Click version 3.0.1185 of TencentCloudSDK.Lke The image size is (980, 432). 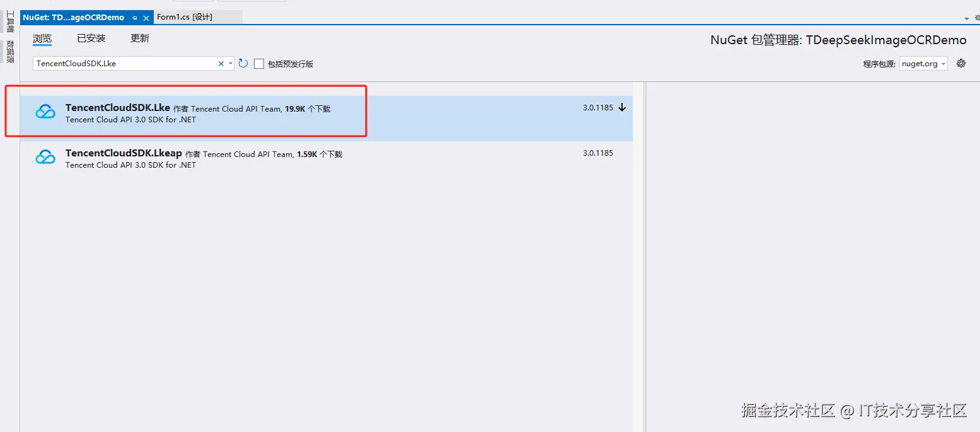(x=598, y=108)
